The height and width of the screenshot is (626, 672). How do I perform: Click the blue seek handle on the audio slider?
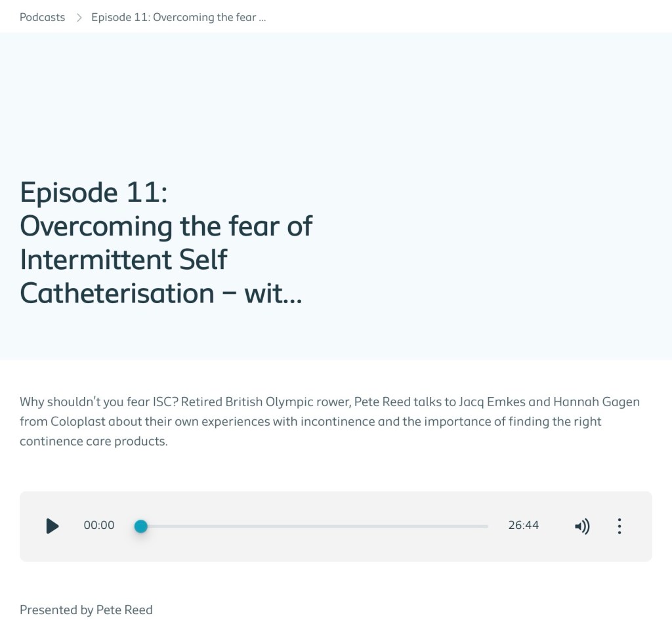(x=140, y=526)
